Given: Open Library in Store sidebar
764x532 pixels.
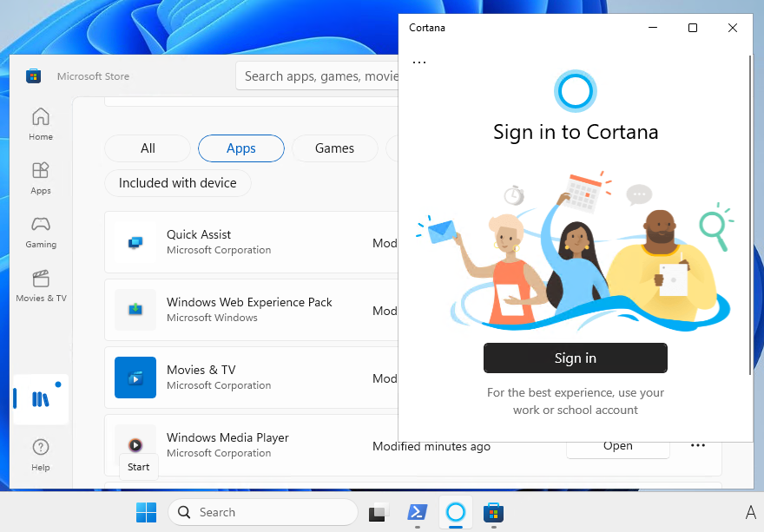Looking at the screenshot, I should point(41,399).
